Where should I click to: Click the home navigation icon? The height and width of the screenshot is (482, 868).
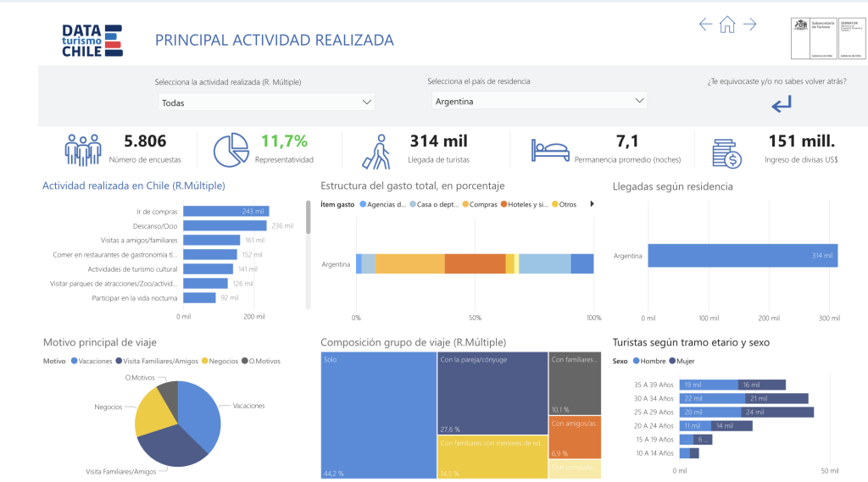pyautogui.click(x=726, y=25)
